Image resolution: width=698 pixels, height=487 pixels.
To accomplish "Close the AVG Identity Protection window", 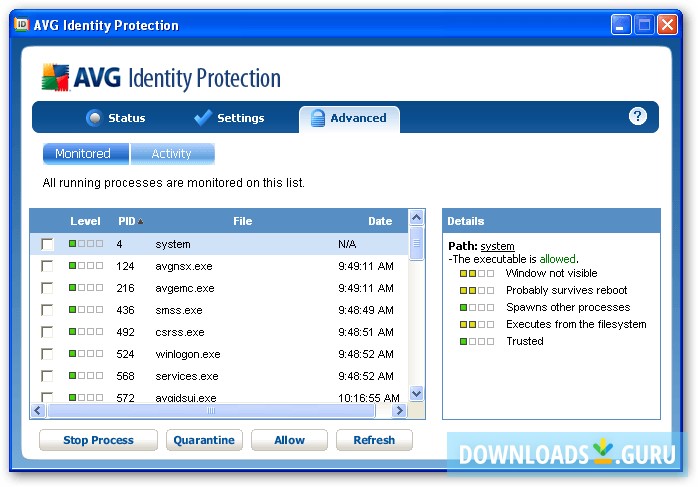I will 667,24.
